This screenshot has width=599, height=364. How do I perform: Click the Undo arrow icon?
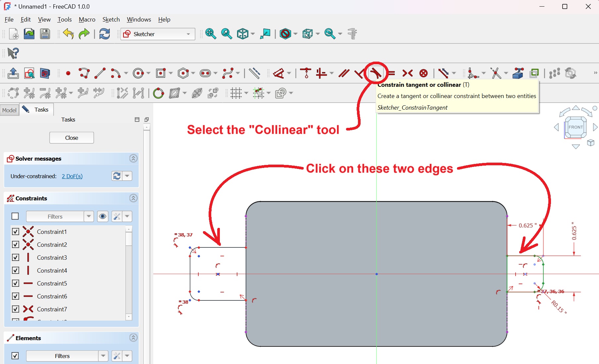click(x=68, y=34)
